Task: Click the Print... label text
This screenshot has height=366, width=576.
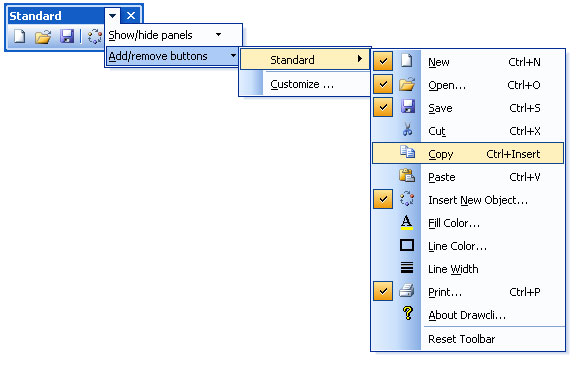Action: point(445,292)
